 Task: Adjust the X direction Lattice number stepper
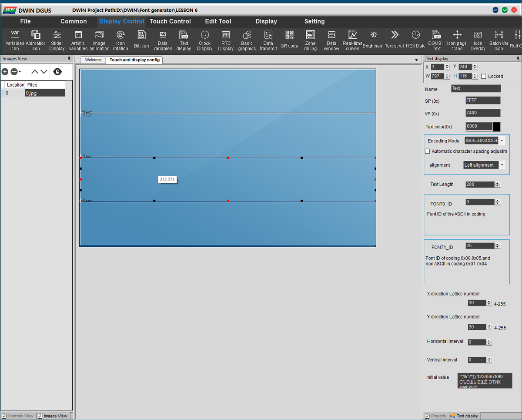[x=489, y=303]
